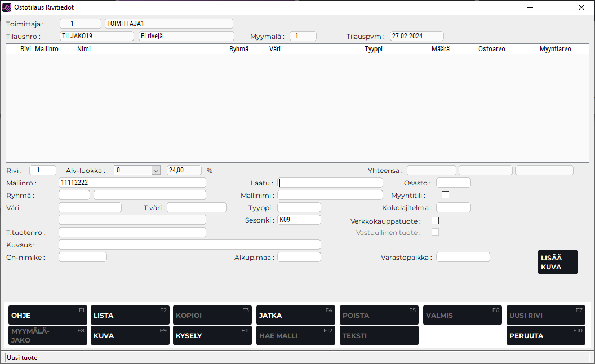
Task: Select the Tilauspvm date field
Action: coord(417,36)
